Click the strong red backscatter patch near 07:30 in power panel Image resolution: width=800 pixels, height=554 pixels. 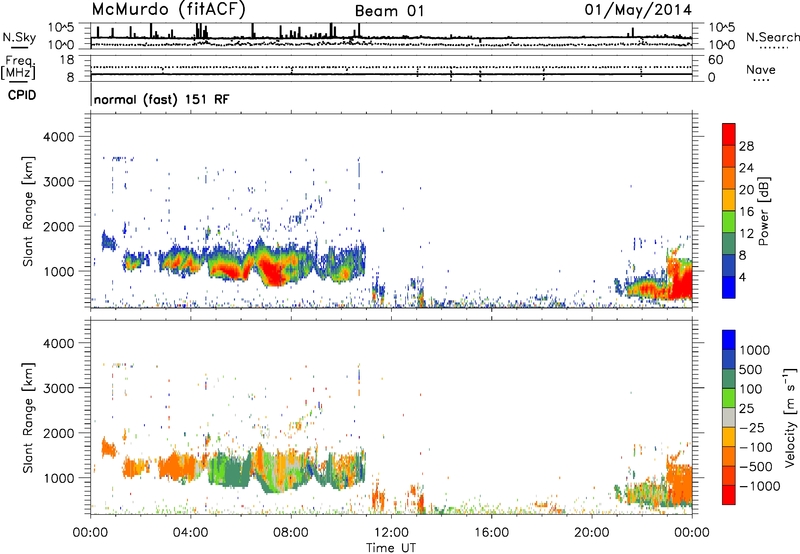(x=273, y=269)
